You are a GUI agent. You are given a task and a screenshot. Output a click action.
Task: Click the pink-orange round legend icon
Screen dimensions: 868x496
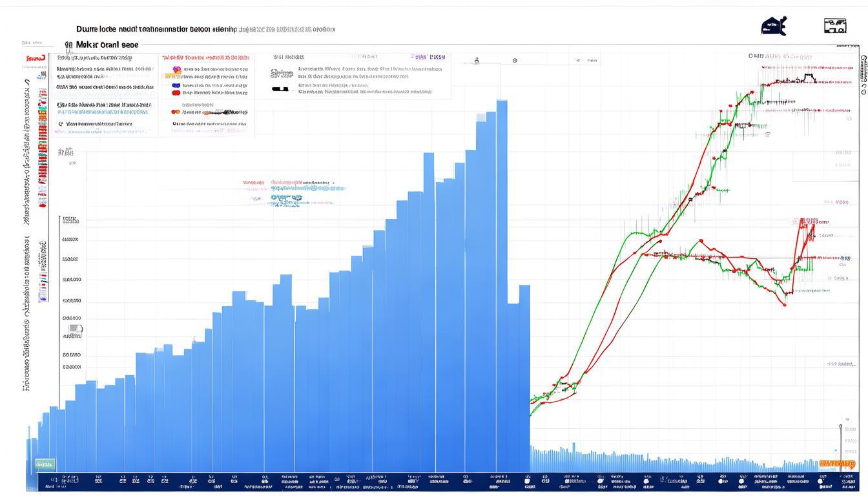click(176, 69)
